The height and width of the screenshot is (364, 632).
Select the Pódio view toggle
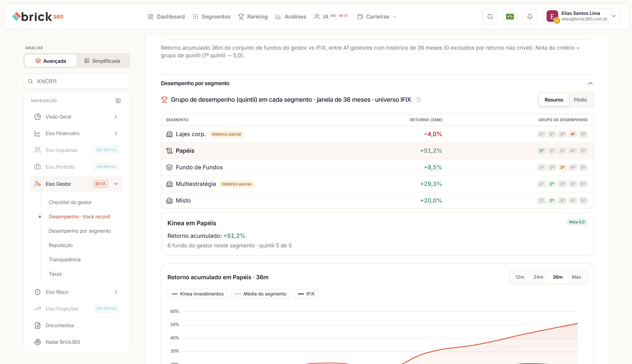(x=580, y=100)
